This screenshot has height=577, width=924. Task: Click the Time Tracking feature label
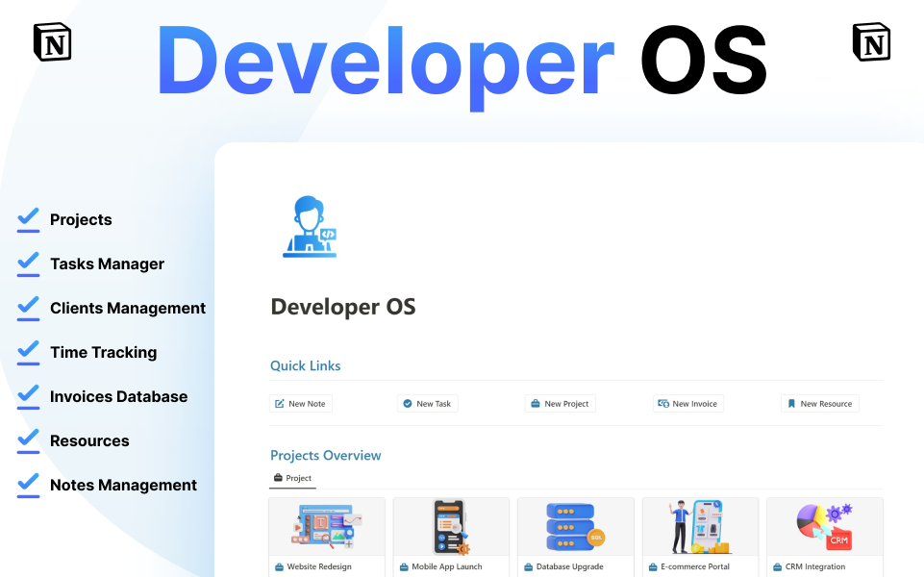point(104,352)
